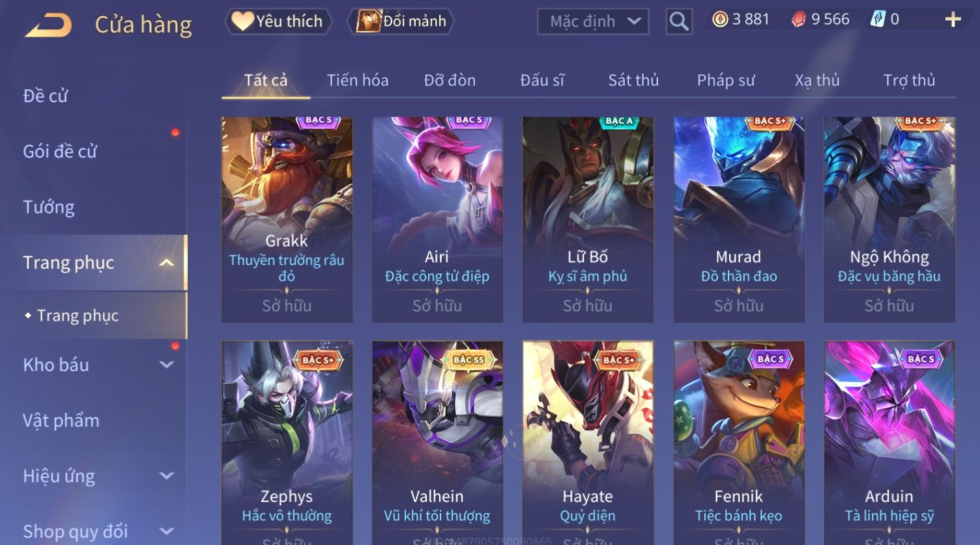
Task: Open Airi Đặc công tử điệp skin
Action: click(437, 219)
